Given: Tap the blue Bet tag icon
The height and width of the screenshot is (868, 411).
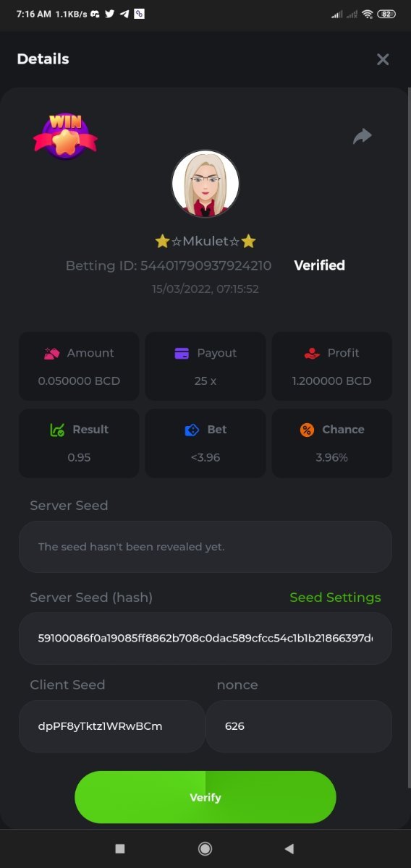Looking at the screenshot, I should 192,430.
